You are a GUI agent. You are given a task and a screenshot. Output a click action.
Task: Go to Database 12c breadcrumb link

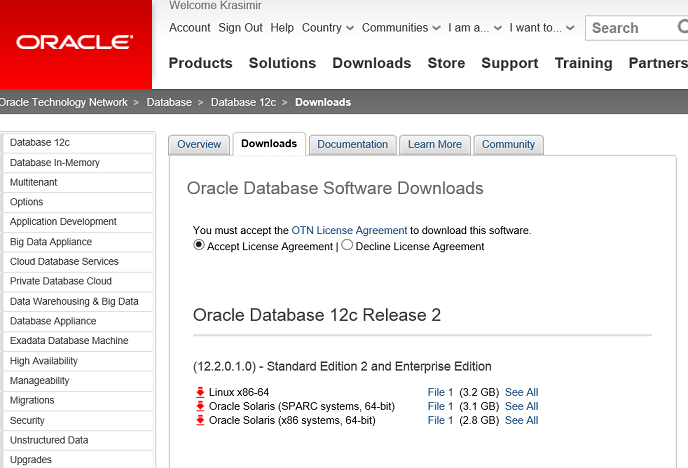point(243,102)
